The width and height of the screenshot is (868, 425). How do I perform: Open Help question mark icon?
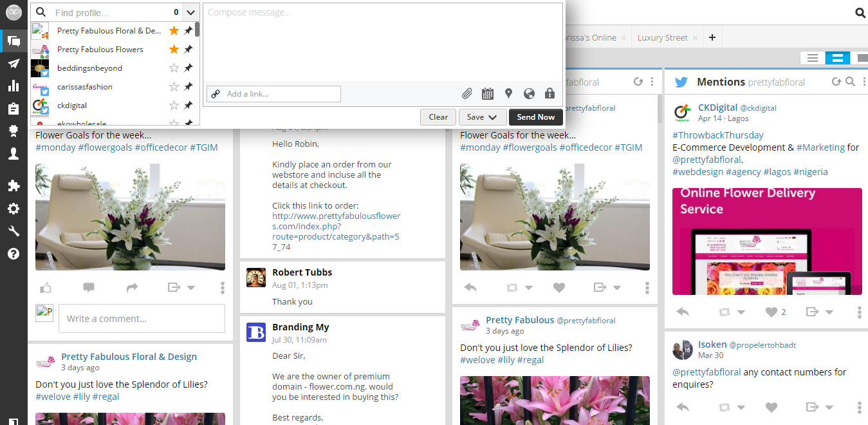pyautogui.click(x=14, y=254)
